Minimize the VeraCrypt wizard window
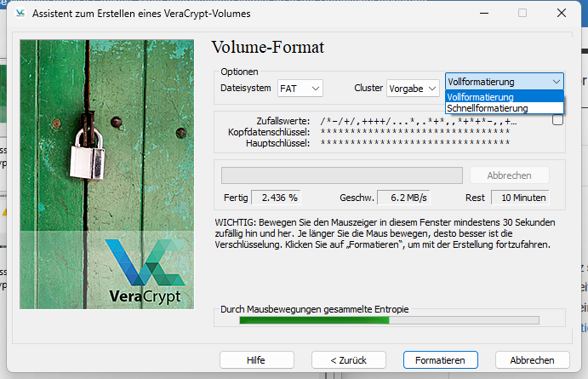 pos(484,13)
